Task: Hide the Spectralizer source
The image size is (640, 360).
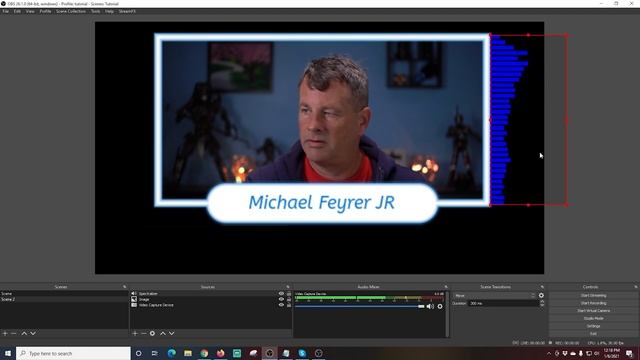Action: (x=281, y=293)
